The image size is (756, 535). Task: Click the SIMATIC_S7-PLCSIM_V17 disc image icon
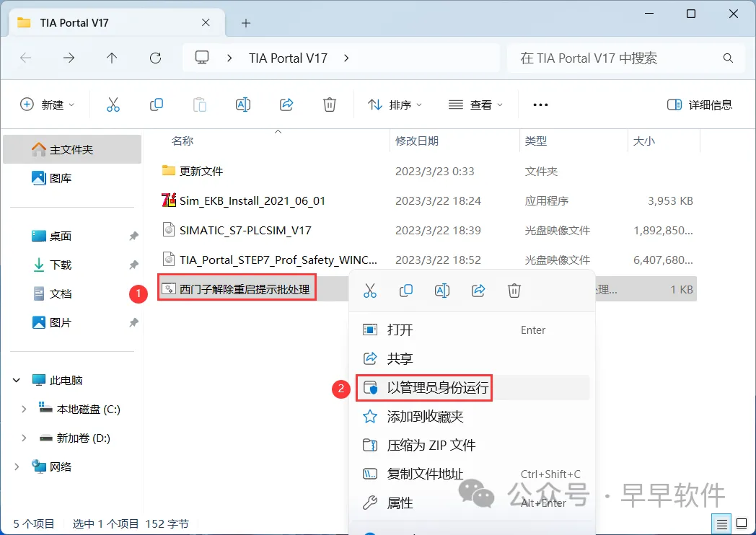click(169, 230)
